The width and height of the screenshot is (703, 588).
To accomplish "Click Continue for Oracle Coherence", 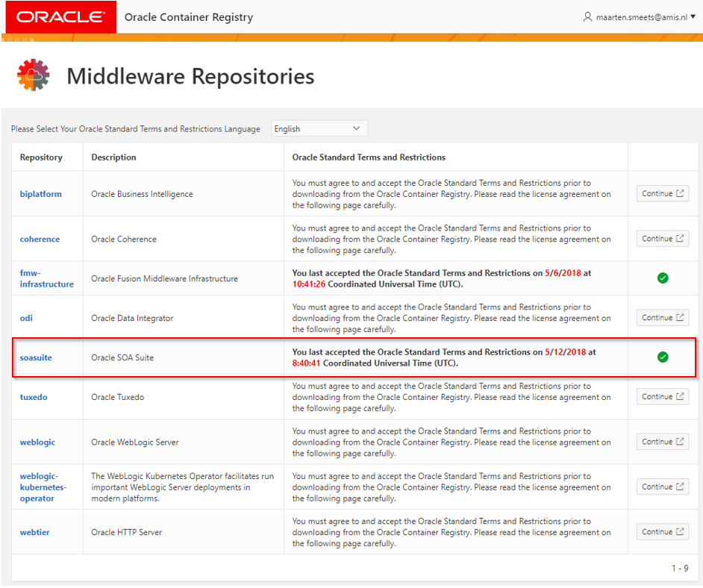I will pos(662,237).
